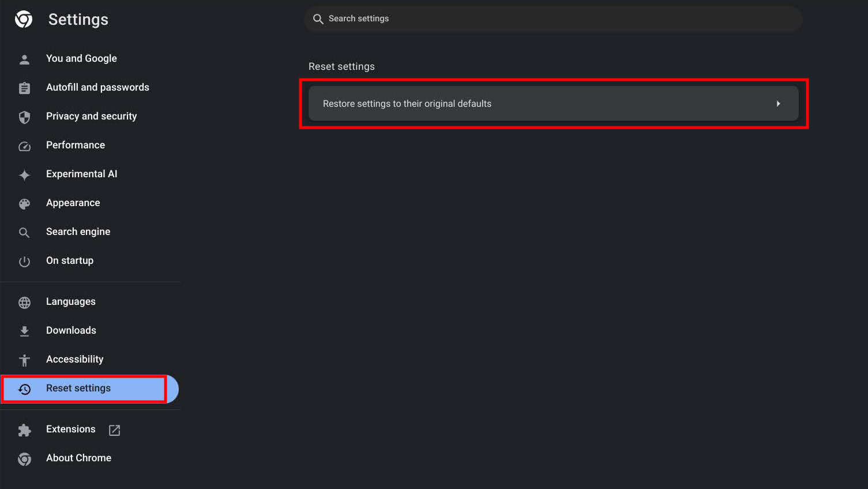Expand the restore settings arrow
The width and height of the screenshot is (868, 489).
pyautogui.click(x=778, y=104)
